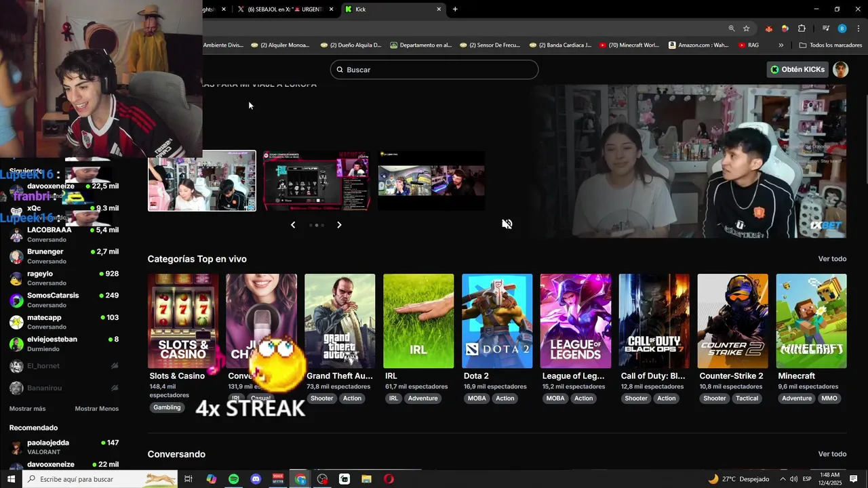Viewport: 868px width, 488px height.
Task: Show hidden system tray icons
Action: tap(783, 479)
